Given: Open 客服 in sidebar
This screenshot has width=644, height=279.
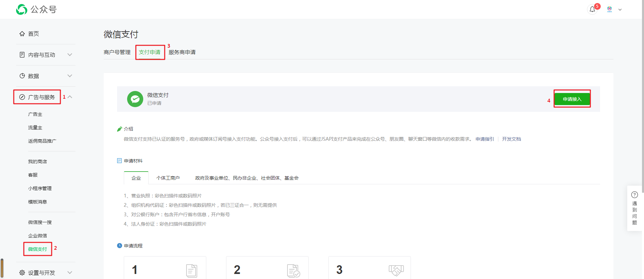Looking at the screenshot, I should coord(33,175).
